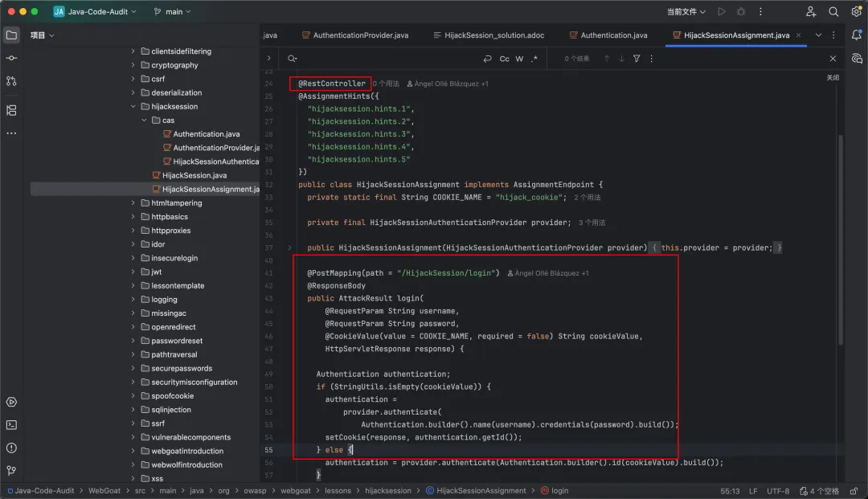Open Code With Me user icon
This screenshot has height=499, width=868.
811,11
